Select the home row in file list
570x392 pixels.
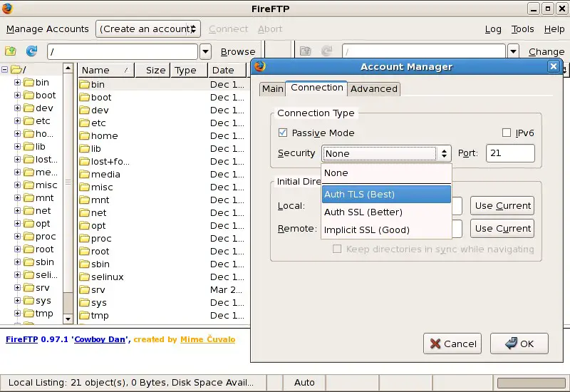[x=164, y=136]
